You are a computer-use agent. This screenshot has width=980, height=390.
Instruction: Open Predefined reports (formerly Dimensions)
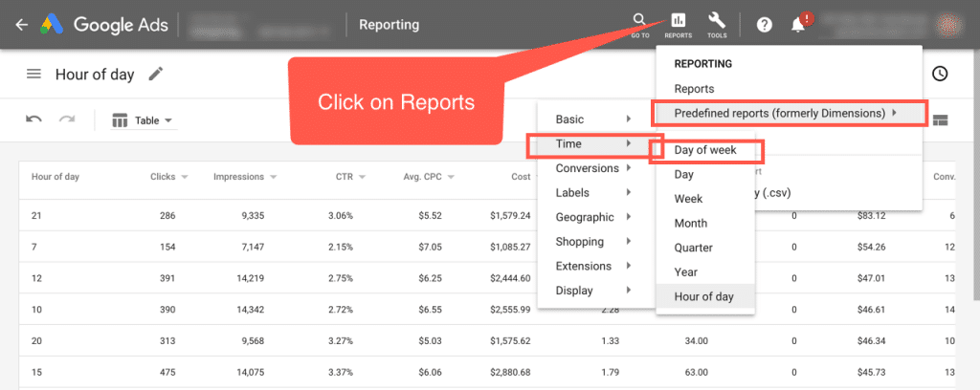(789, 113)
